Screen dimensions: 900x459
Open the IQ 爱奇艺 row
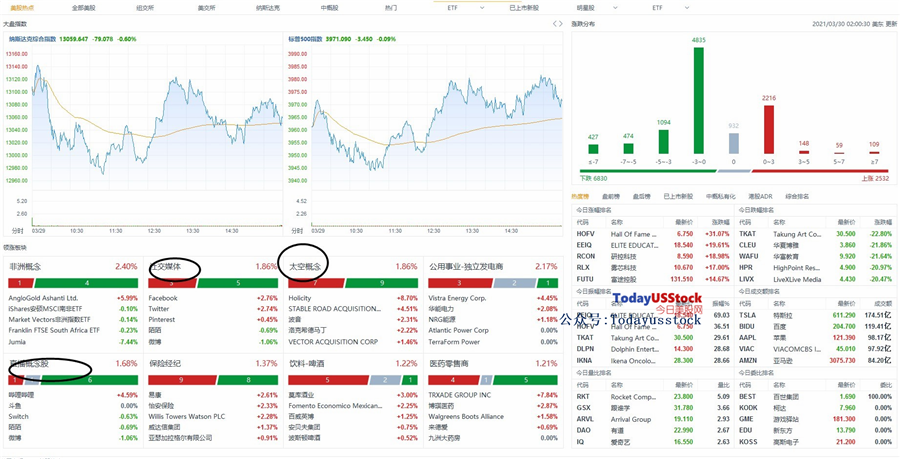point(653,442)
